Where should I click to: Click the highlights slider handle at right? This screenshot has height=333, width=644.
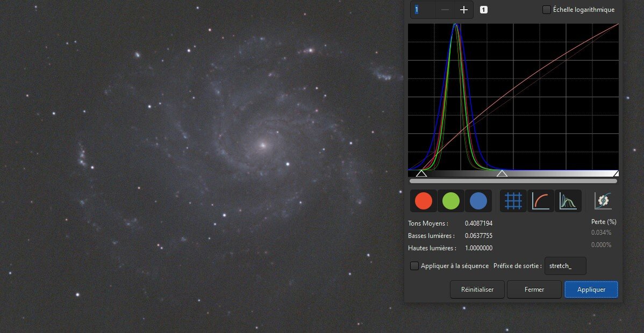[x=616, y=173]
